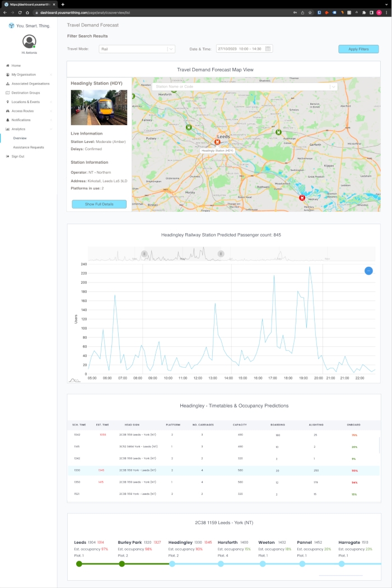Select the 1042 Leeds - York timetable row
This screenshot has width=392, height=588.
[x=224, y=435]
